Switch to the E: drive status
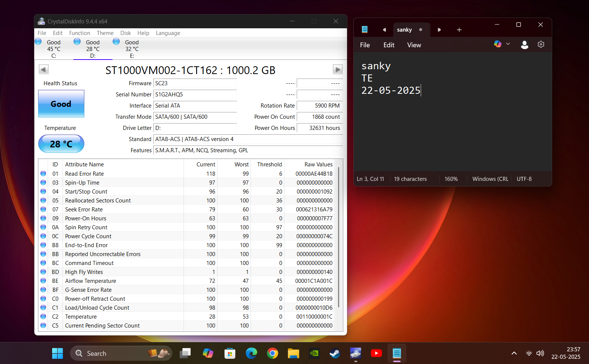This screenshot has width=589, height=364. (x=131, y=49)
